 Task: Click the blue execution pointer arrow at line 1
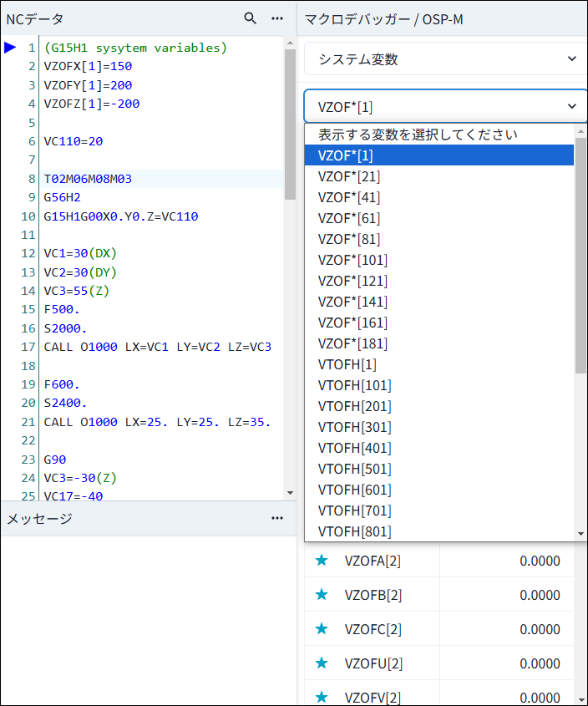pos(10,48)
